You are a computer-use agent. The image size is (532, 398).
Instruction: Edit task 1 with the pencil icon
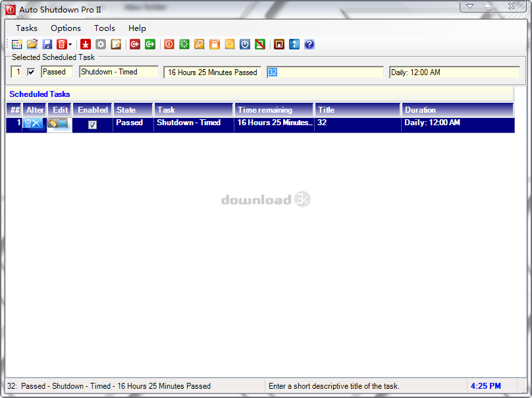click(x=53, y=123)
